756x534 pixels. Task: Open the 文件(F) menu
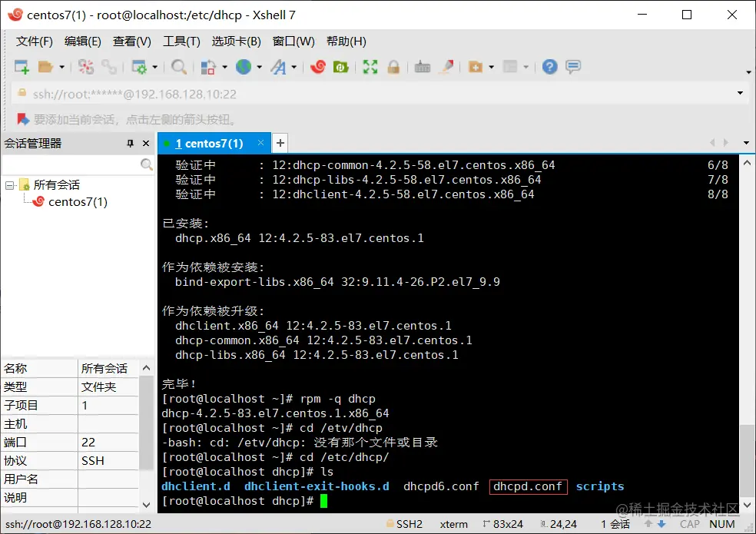coord(35,41)
